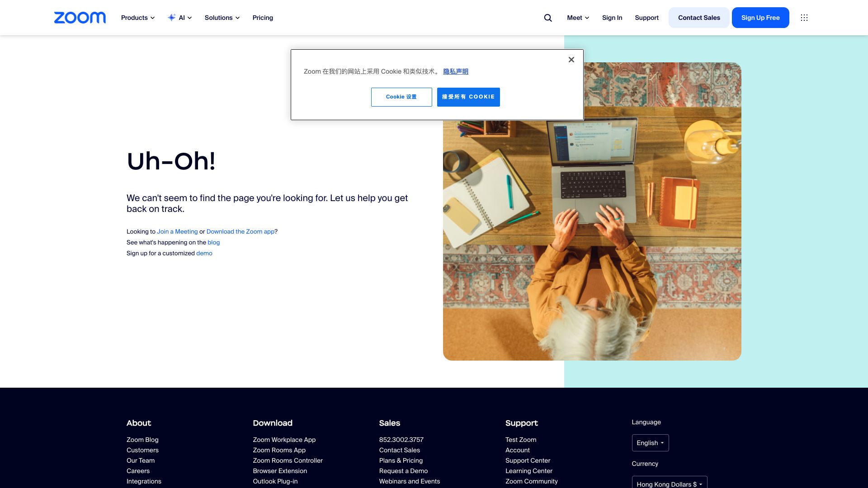Expand the Meet dropdown in the header
This screenshot has width=868, height=488.
tap(578, 18)
